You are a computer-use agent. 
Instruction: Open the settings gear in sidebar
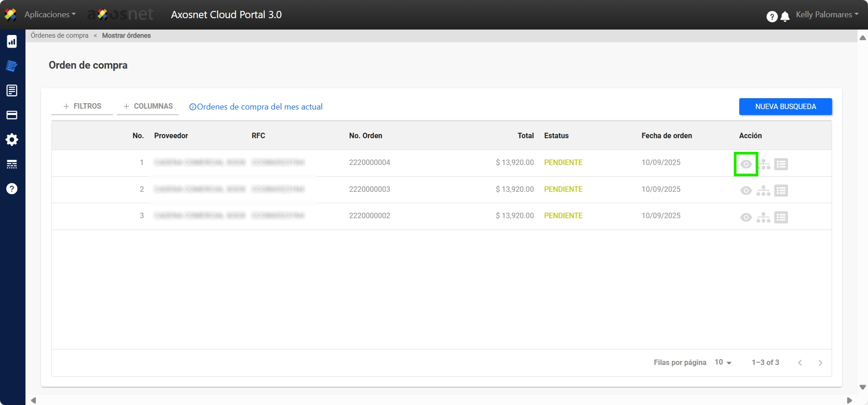[12, 140]
